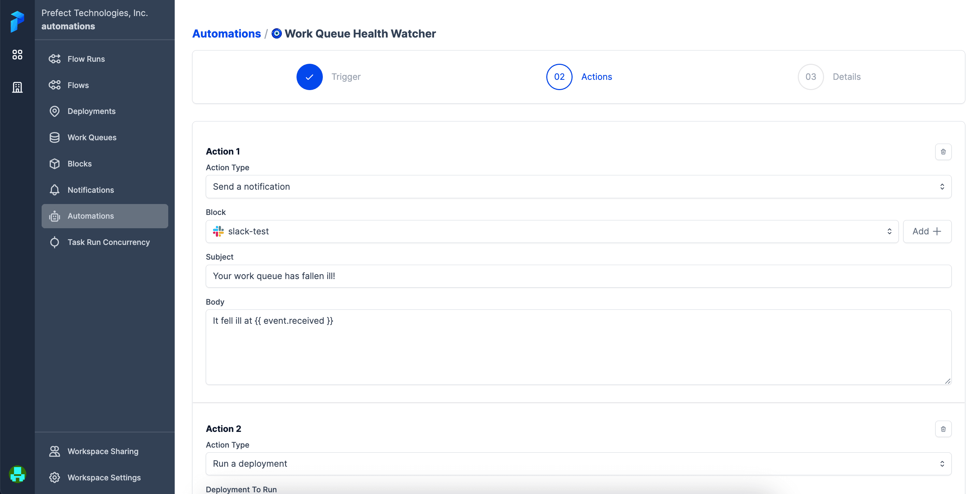The image size is (980, 494).
Task: Click the Notifications bell icon
Action: 54,190
